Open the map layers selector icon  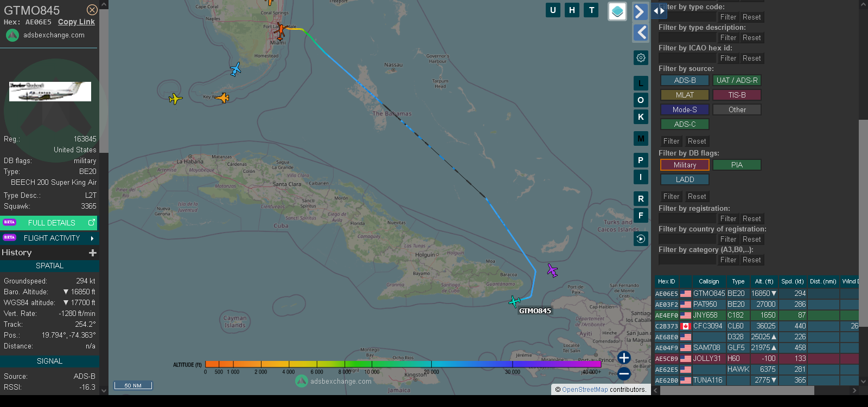tap(617, 11)
